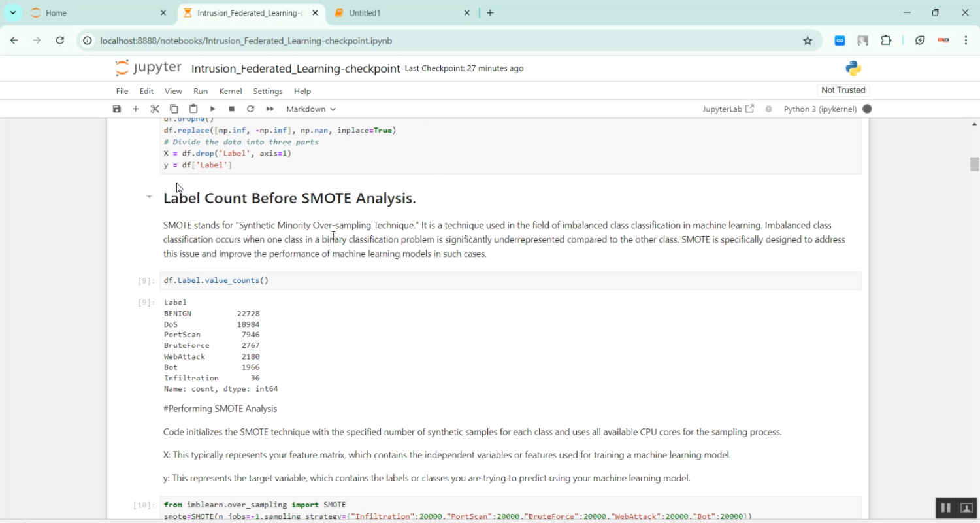Restart the kernel with circular arrow icon
980x523 pixels.
click(x=250, y=109)
